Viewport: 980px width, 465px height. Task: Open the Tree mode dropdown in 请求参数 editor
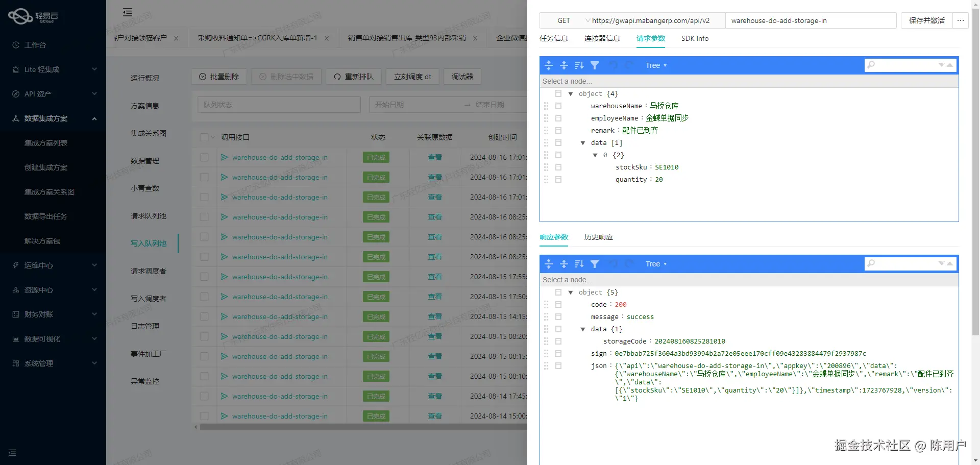656,65
